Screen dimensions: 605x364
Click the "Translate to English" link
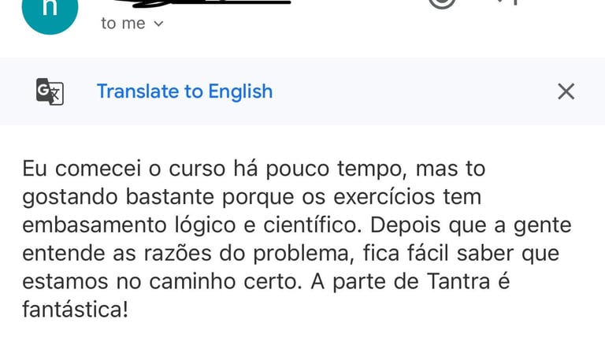click(184, 91)
